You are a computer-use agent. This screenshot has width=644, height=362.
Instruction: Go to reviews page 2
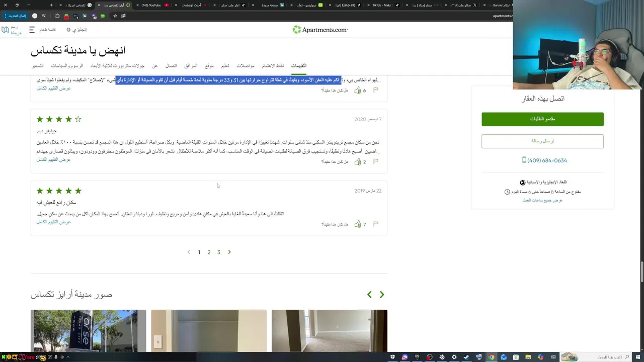click(209, 252)
